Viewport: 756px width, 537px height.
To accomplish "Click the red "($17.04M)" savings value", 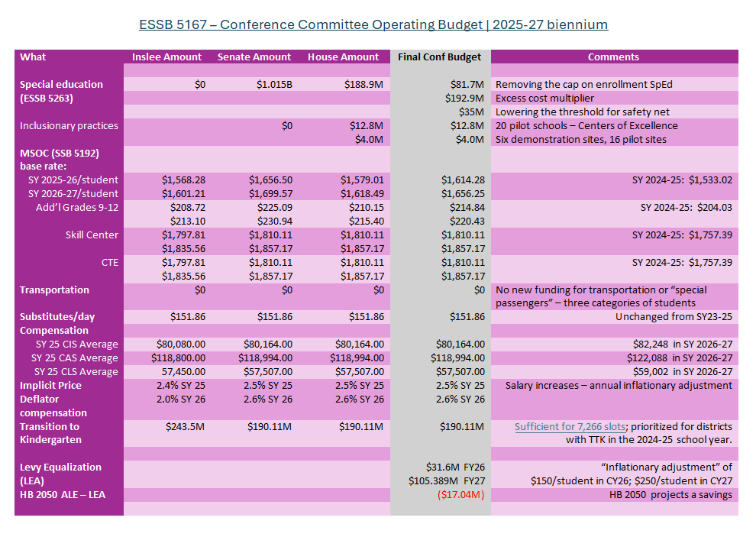I will click(x=460, y=494).
